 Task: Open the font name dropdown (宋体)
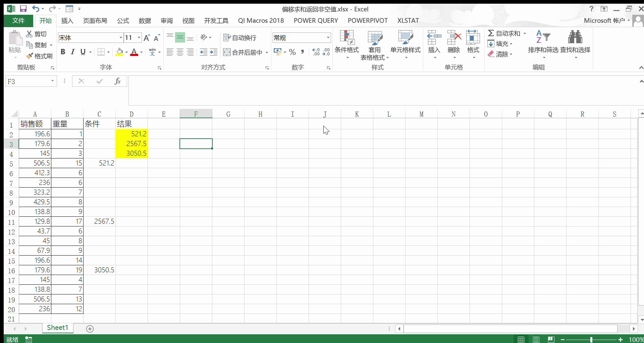click(x=121, y=38)
